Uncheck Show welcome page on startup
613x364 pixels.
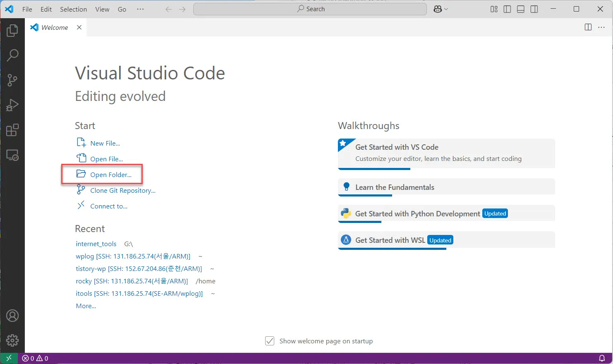click(270, 341)
